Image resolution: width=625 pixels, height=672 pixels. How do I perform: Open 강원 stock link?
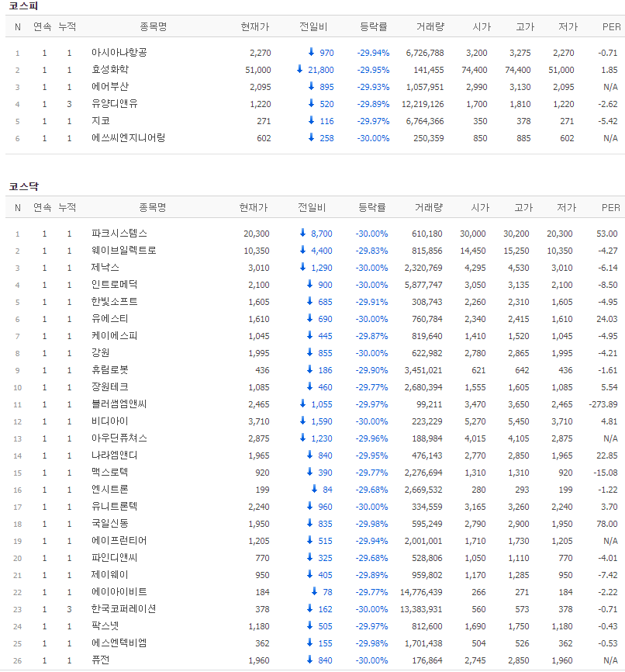pos(101,353)
